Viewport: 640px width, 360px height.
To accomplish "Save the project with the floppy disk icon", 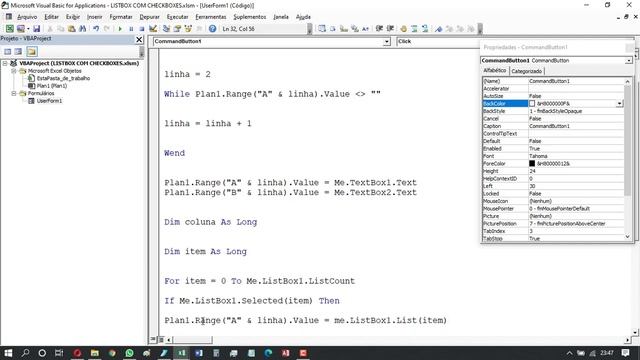I will [36, 29].
